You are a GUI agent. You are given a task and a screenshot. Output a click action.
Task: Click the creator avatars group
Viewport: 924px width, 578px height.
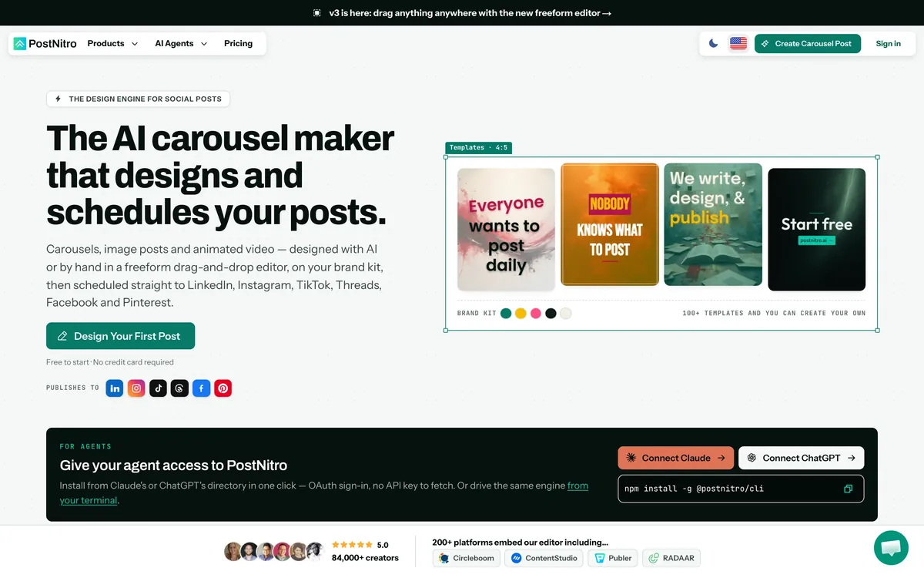point(273,552)
